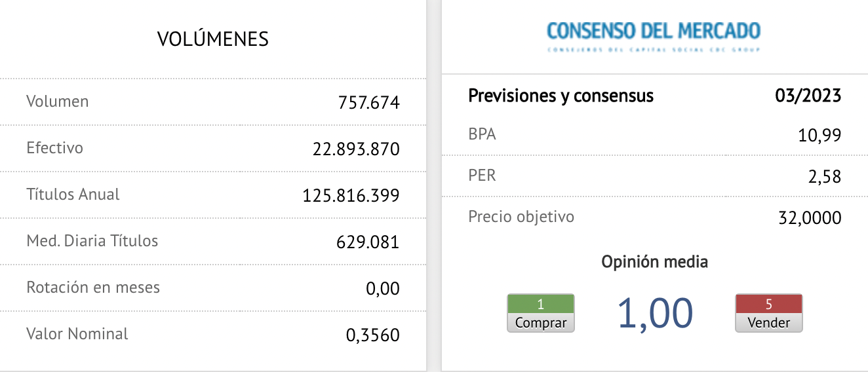The height and width of the screenshot is (372, 868).
Task: Click the Volúmenes panel heading
Action: (213, 39)
